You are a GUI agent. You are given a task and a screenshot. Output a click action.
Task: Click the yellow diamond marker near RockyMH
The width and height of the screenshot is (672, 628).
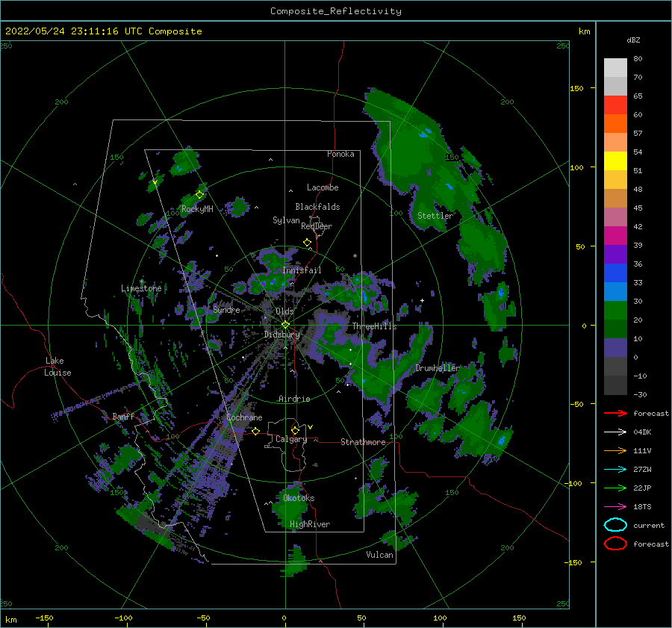pos(199,195)
